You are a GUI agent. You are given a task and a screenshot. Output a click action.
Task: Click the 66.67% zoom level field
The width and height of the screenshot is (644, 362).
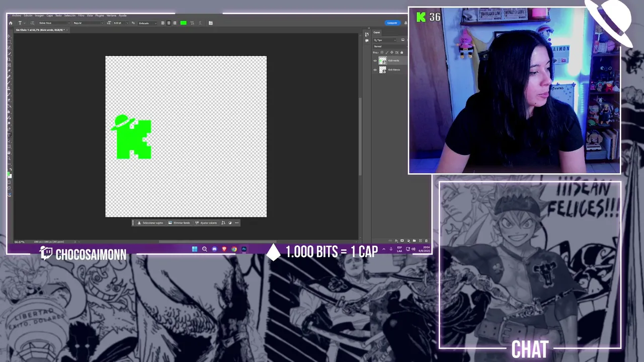coord(19,242)
